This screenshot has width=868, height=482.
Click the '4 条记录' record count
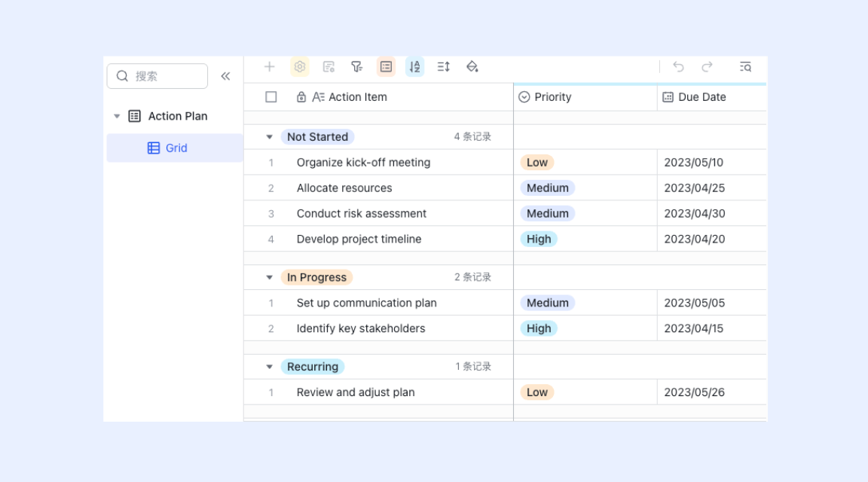[x=472, y=136]
